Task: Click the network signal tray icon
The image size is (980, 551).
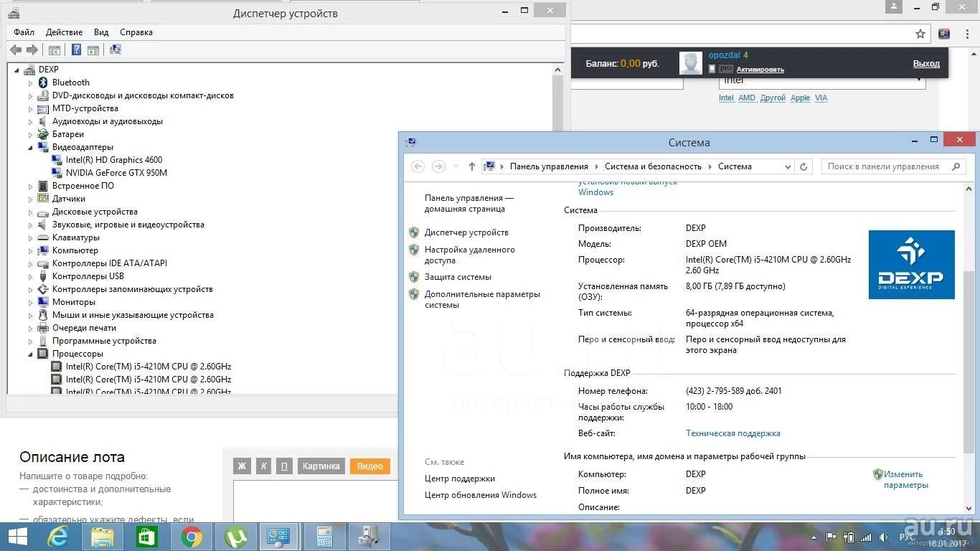Action: (x=867, y=537)
